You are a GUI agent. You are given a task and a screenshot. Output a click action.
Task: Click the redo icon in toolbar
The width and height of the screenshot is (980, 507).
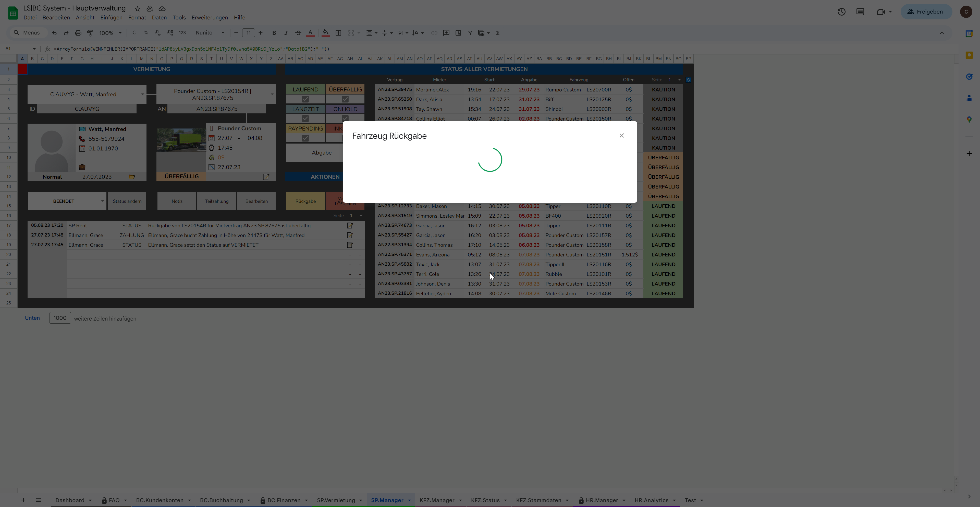click(66, 33)
